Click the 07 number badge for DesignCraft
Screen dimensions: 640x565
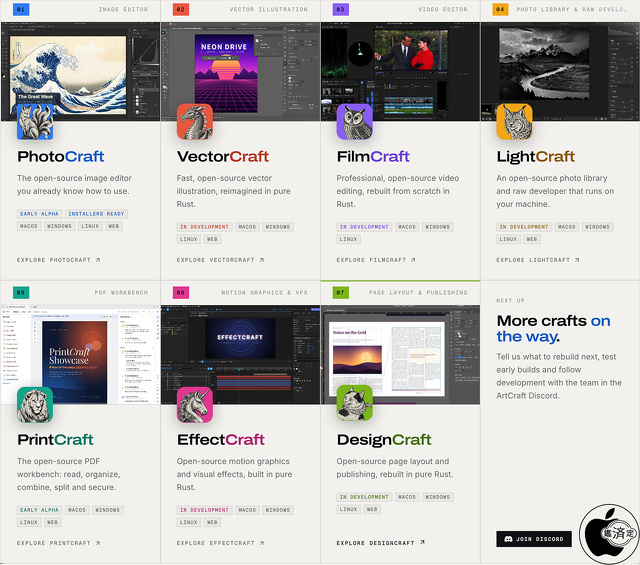click(340, 292)
